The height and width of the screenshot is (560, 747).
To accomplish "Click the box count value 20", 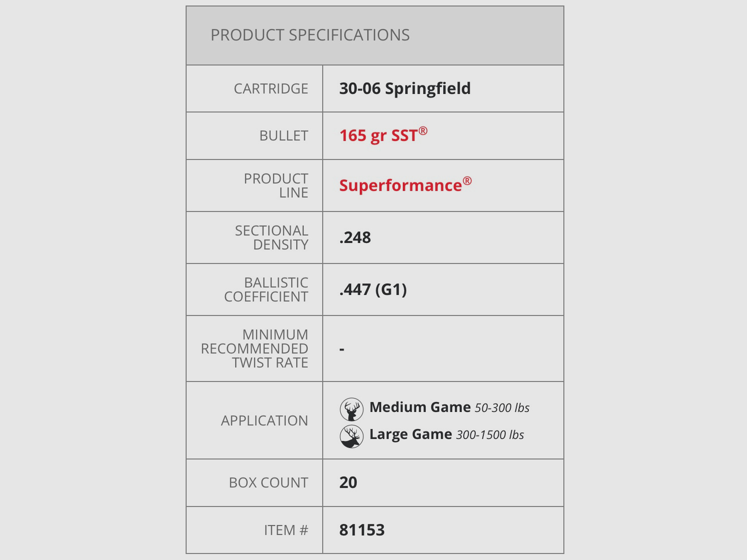I will 348,482.
